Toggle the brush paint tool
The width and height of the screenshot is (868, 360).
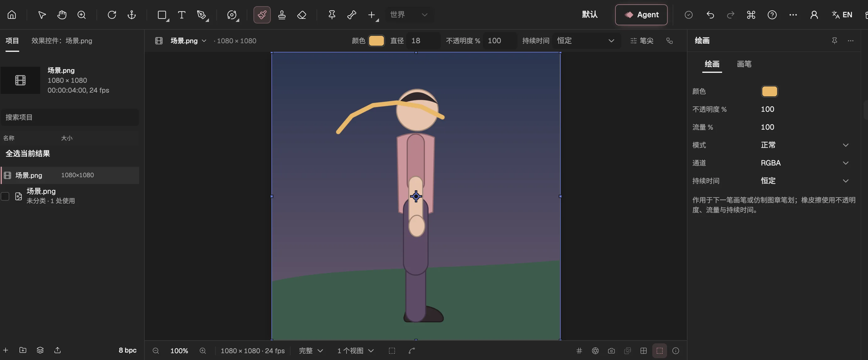click(262, 15)
